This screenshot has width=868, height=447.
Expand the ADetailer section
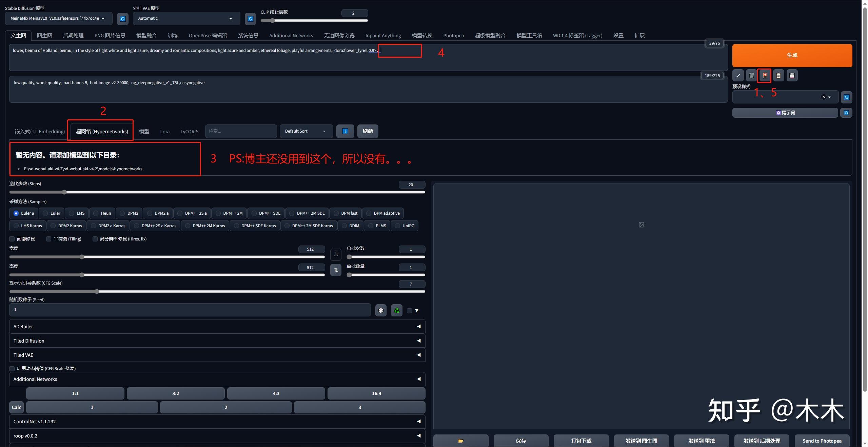(x=217, y=327)
